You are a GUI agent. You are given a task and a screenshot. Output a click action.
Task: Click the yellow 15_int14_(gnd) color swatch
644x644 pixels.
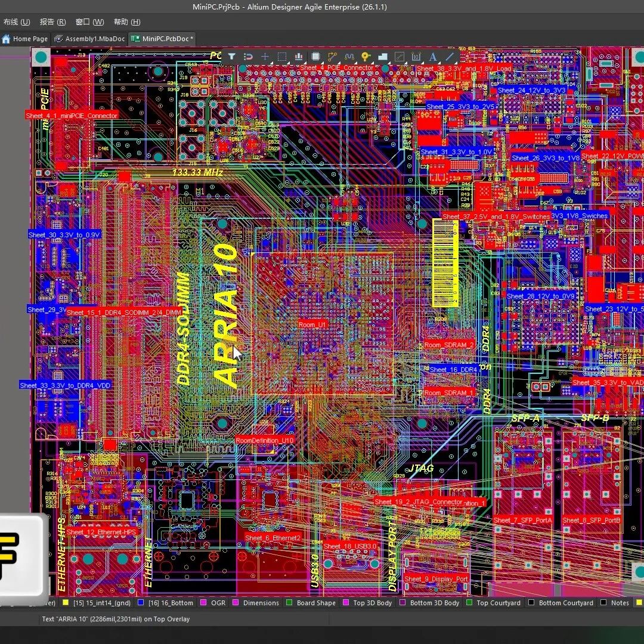[x=66, y=602]
